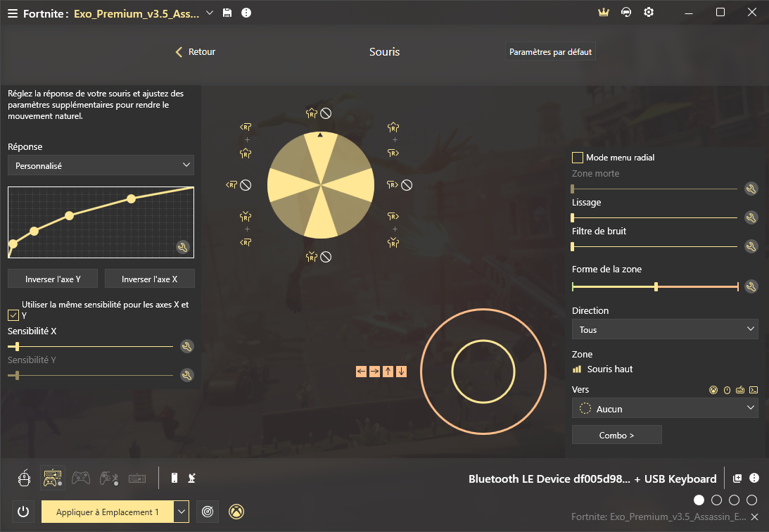769x532 pixels.
Task: Uncheck same sensitivity for X and Y axes
Action: [13, 315]
